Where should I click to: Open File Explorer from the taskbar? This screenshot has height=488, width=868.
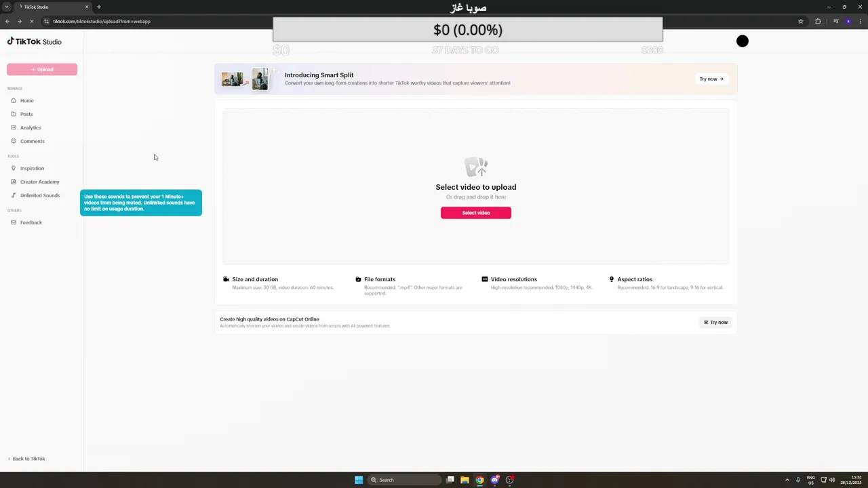pyautogui.click(x=465, y=480)
